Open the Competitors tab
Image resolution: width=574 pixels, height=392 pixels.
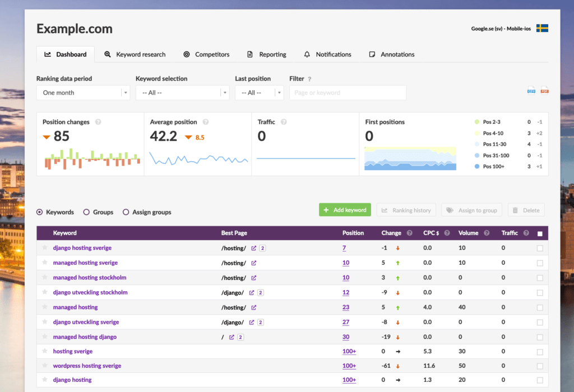click(x=206, y=54)
